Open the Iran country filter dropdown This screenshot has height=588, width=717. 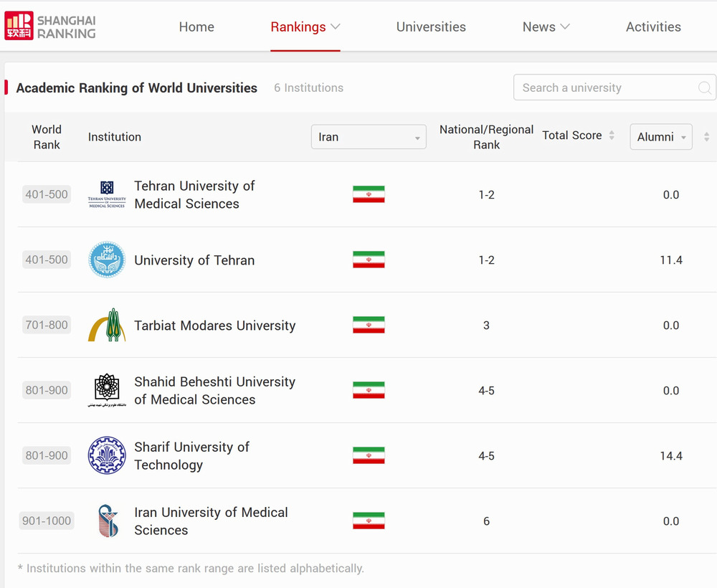click(369, 137)
